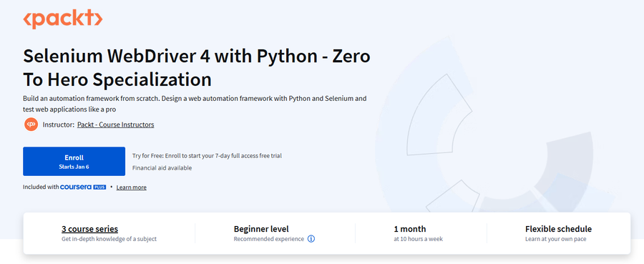Click the Beginner level heading
The height and width of the screenshot is (264, 644).
pos(261,229)
